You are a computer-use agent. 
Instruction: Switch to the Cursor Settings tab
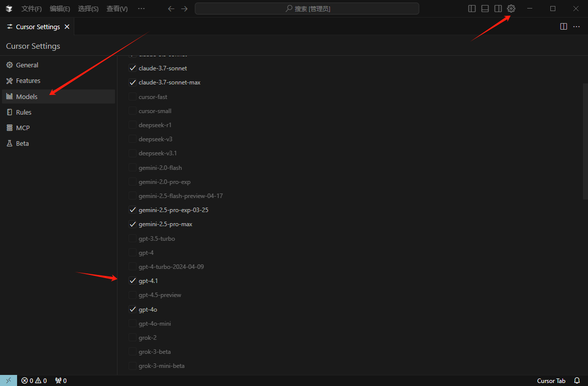37,27
